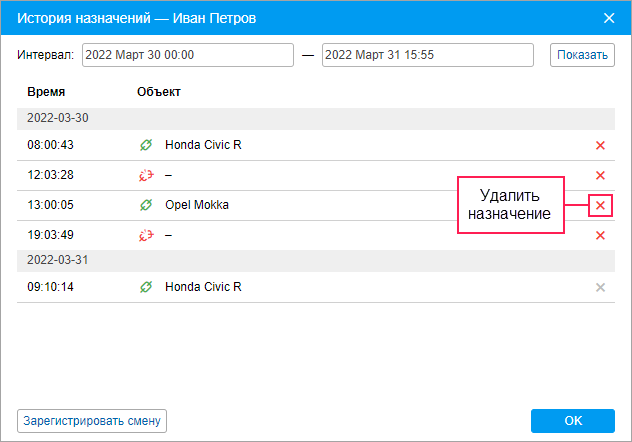Delete the 19:03:49 unassignment entry
The height and width of the screenshot is (442, 632).
[x=600, y=235]
